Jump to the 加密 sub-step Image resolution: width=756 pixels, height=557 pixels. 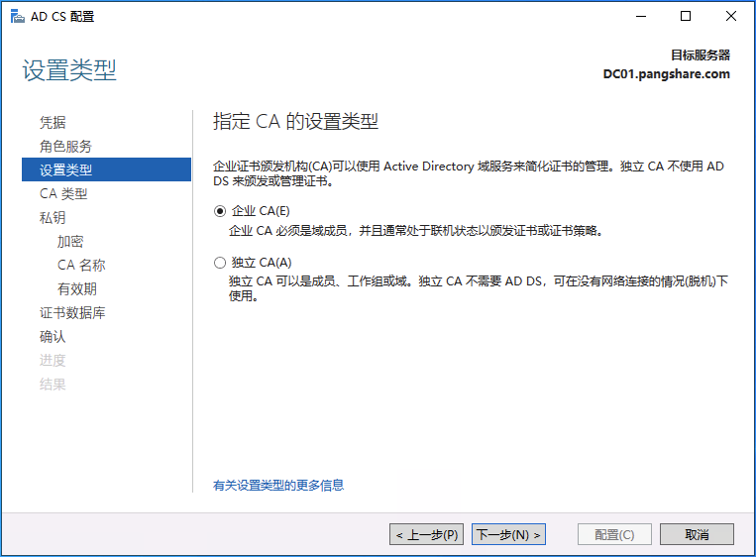coord(70,241)
